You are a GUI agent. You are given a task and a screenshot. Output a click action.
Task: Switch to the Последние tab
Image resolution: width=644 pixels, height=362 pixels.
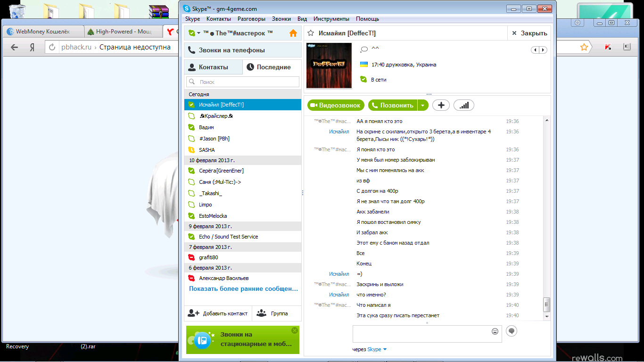pos(272,67)
